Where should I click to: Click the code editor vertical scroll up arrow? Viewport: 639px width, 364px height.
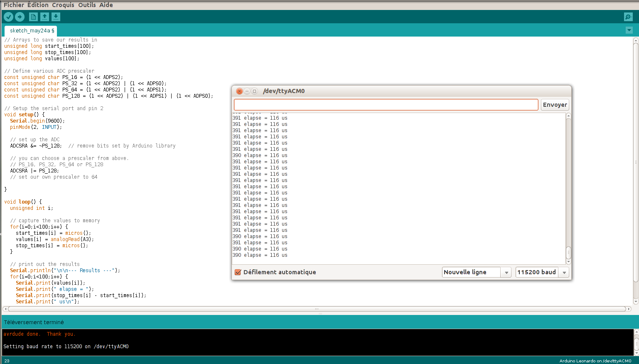tap(636, 40)
